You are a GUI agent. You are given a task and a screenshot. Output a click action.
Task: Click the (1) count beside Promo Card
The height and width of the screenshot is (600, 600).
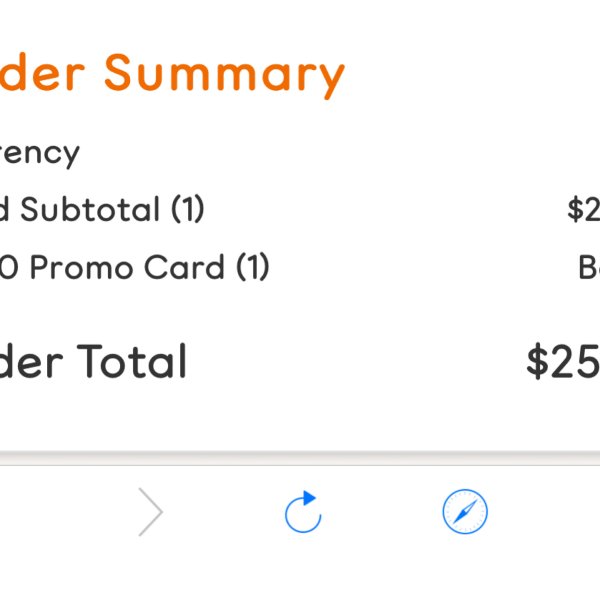(253, 267)
